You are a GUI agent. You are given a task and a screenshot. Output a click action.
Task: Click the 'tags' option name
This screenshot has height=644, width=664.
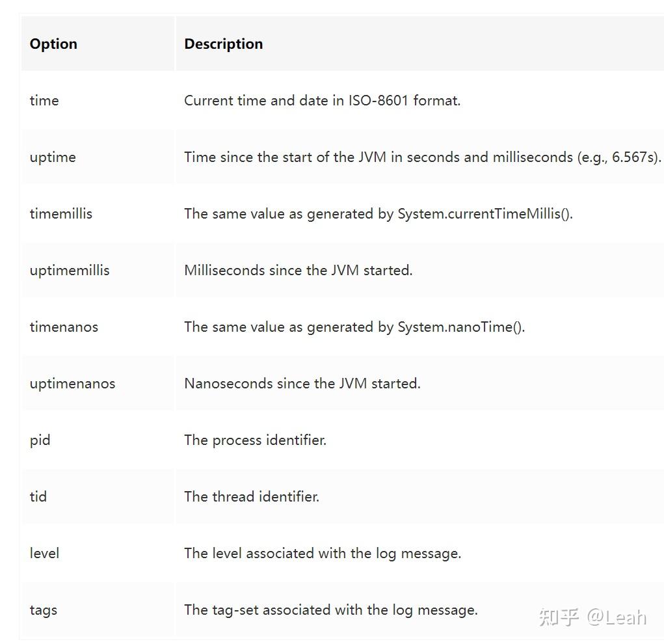pos(44,610)
